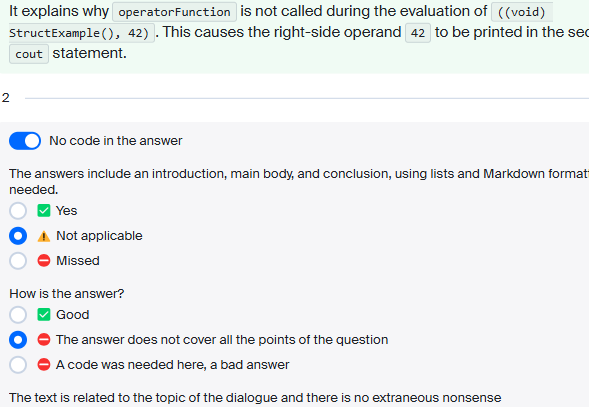Select the Not applicable radio button
Screen dimensions: 589x407
pyautogui.click(x=18, y=236)
